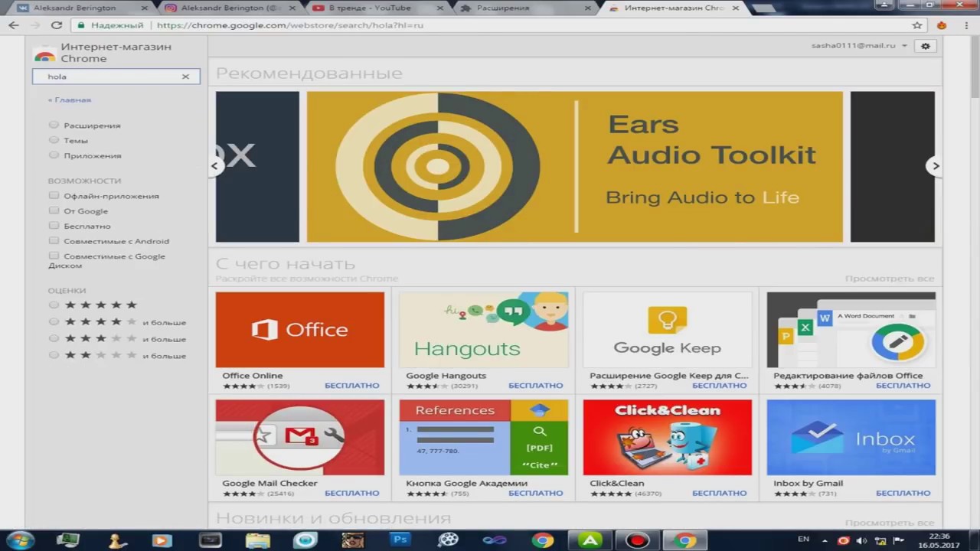Open the Ears Audio Toolkit banner
Viewport: 980px width, 551px height.
pyautogui.click(x=575, y=167)
